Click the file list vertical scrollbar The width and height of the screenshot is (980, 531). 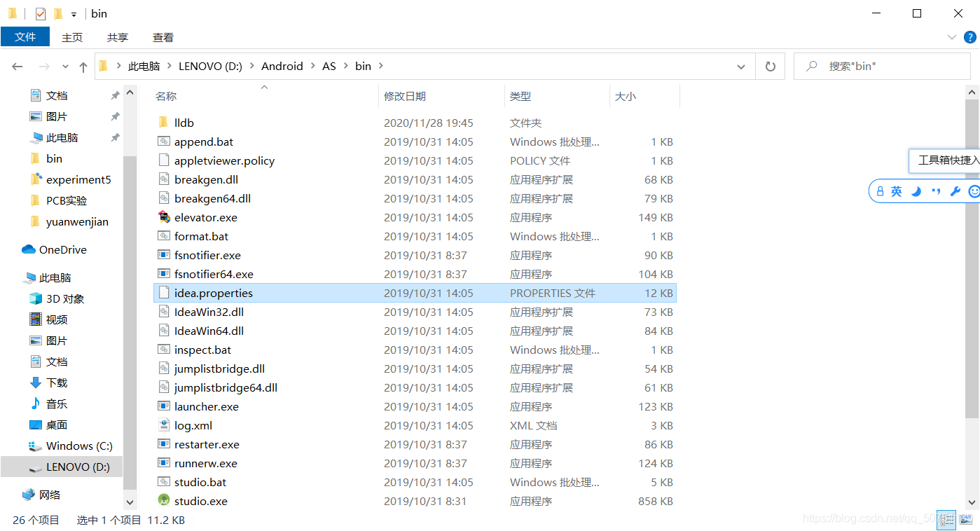[x=973, y=259]
